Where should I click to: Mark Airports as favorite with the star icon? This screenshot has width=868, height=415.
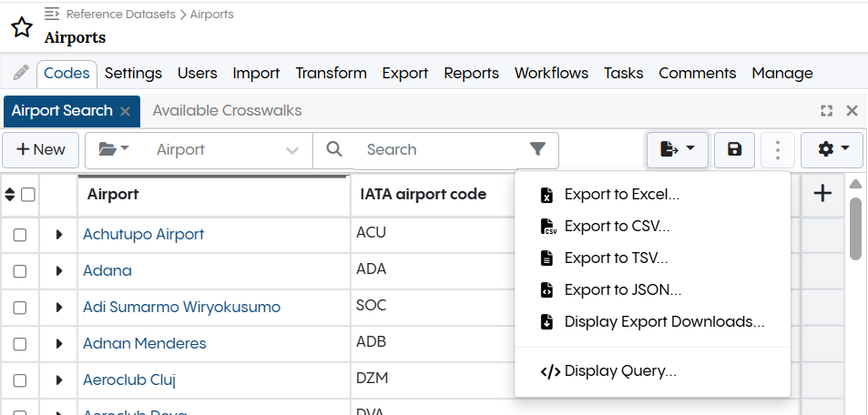[22, 27]
